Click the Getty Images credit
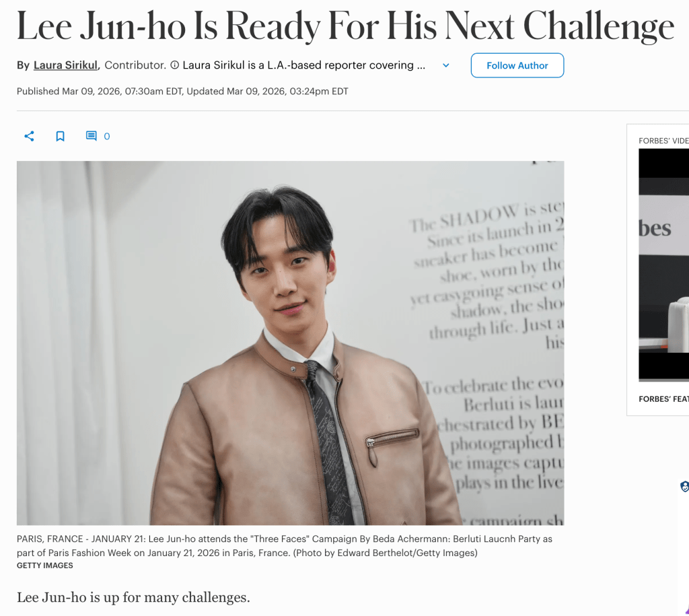The height and width of the screenshot is (616, 689). tap(45, 566)
